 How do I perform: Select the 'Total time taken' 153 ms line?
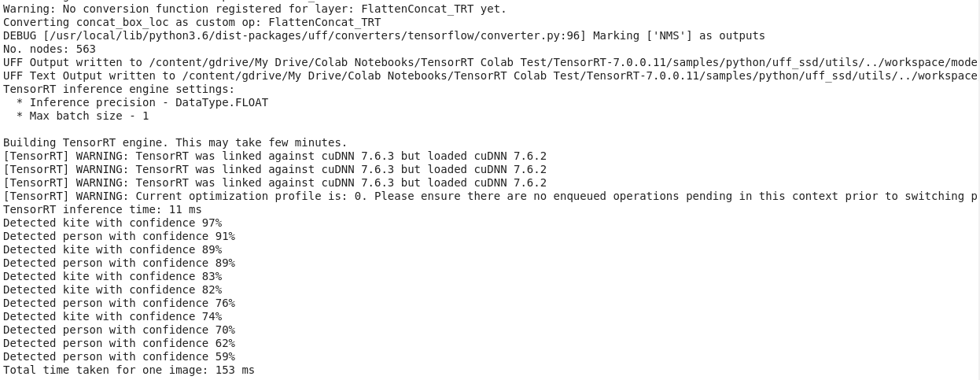129,370
